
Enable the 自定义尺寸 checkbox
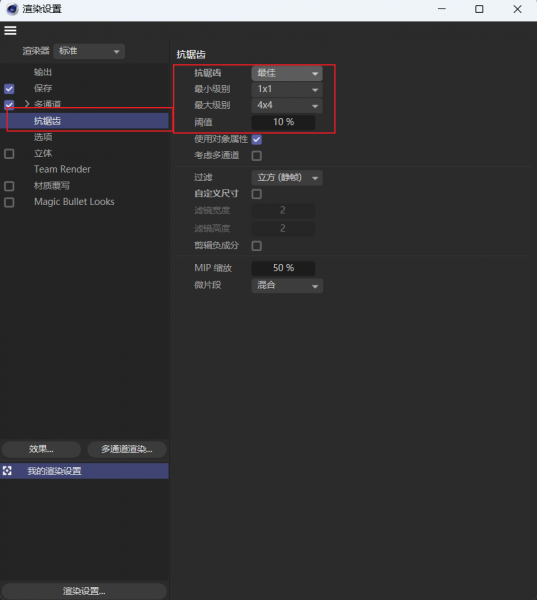tap(257, 194)
